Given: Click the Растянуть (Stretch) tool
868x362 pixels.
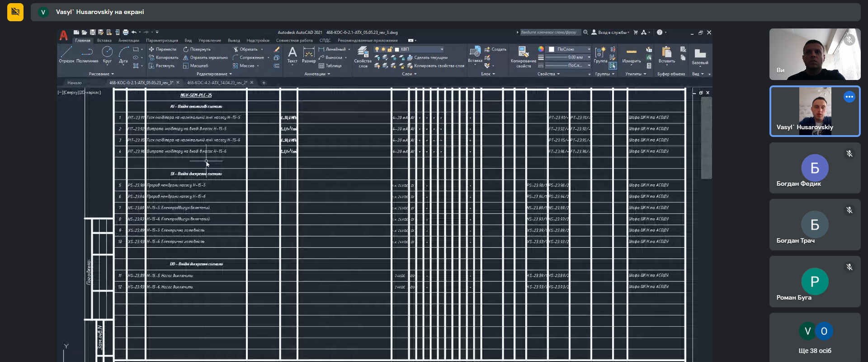Looking at the screenshot, I should [x=161, y=66].
